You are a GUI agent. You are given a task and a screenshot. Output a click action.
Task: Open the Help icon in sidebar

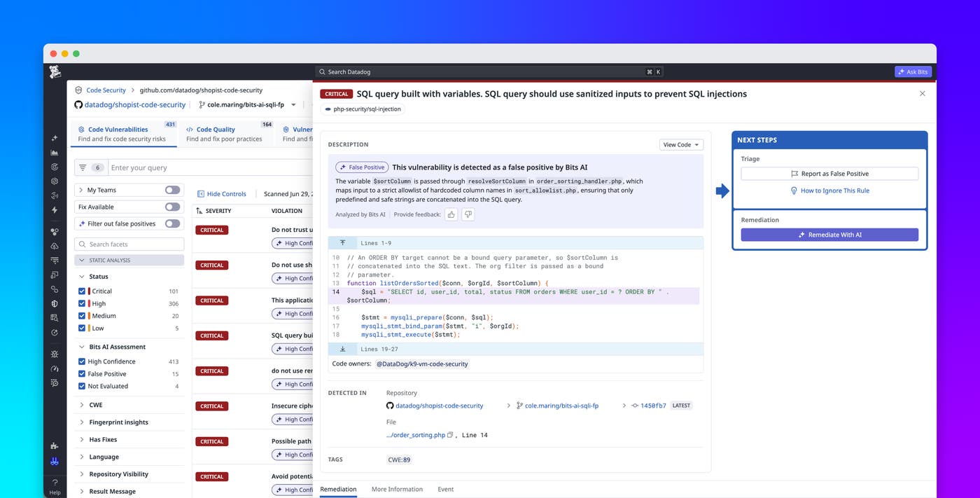click(55, 487)
